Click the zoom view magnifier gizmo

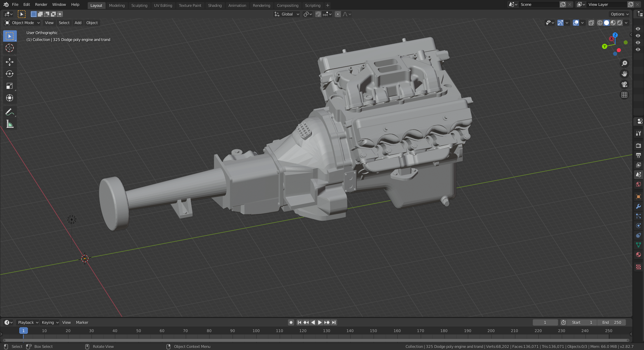pyautogui.click(x=624, y=63)
